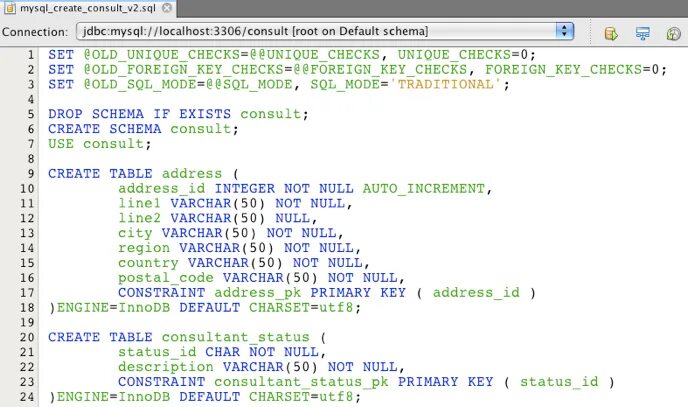Screen dimensions: 688x407
Task: Click the Run Statement toolbar icon
Action: 642,33
